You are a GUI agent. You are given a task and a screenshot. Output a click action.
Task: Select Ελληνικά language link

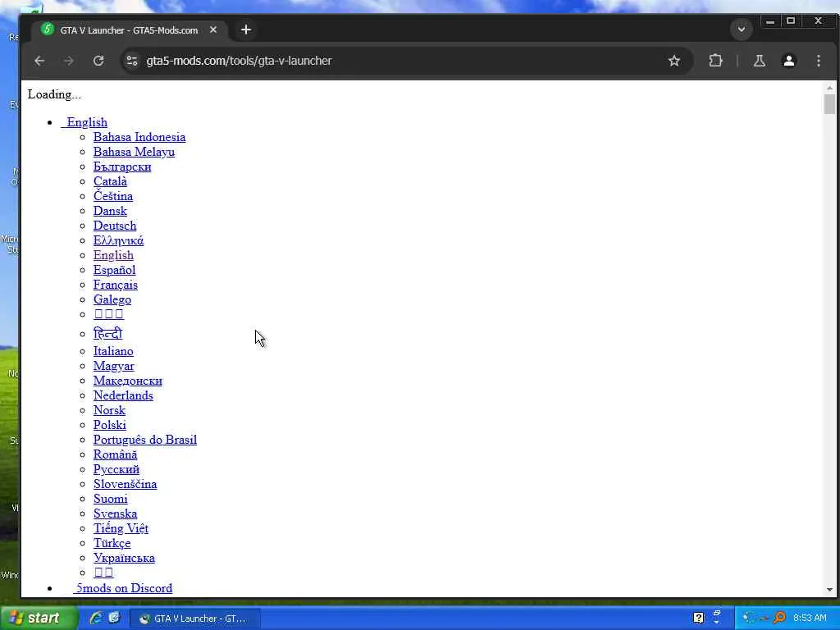118,240
